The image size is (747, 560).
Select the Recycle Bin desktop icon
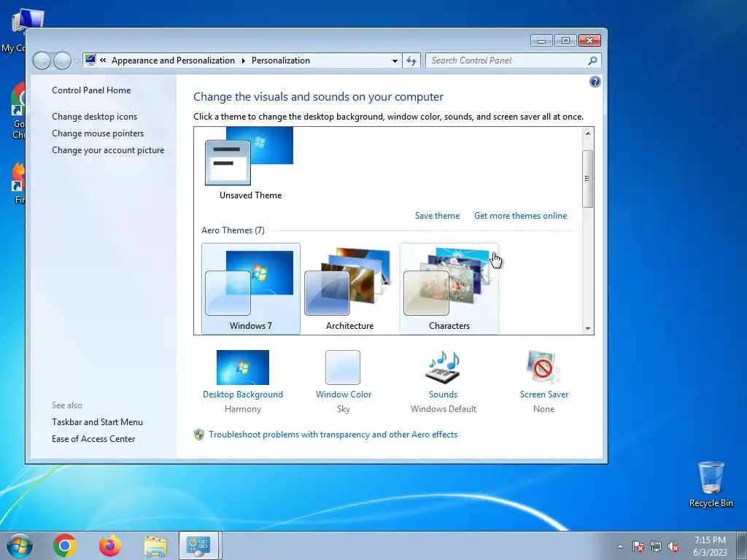711,484
